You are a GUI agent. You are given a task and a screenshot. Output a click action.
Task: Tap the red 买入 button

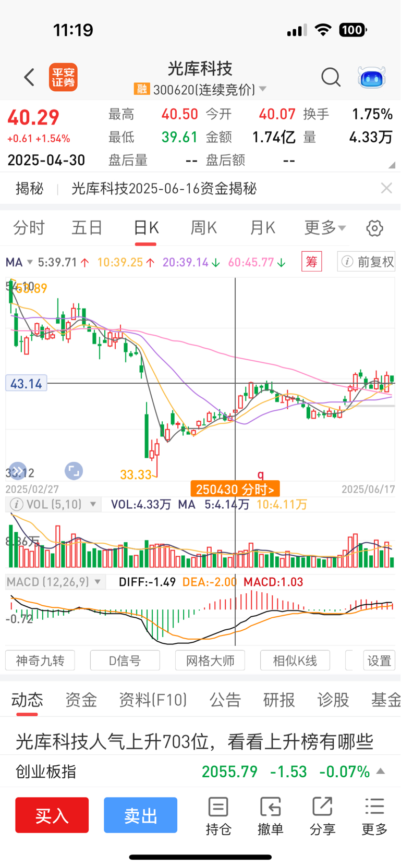(52, 815)
